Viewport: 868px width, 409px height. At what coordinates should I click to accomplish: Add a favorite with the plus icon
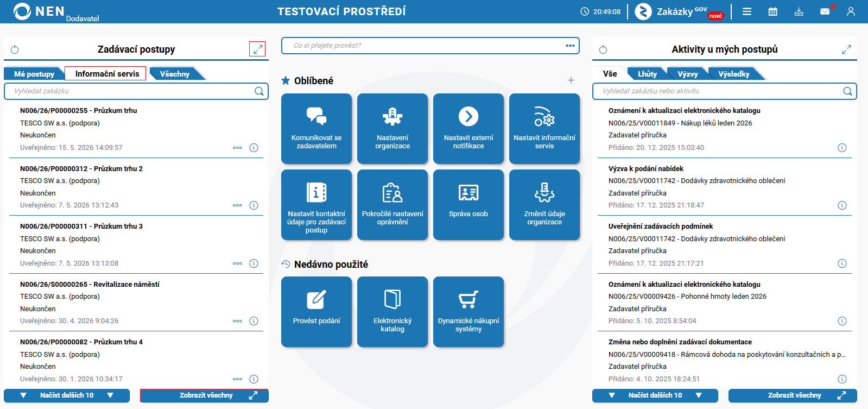[571, 80]
